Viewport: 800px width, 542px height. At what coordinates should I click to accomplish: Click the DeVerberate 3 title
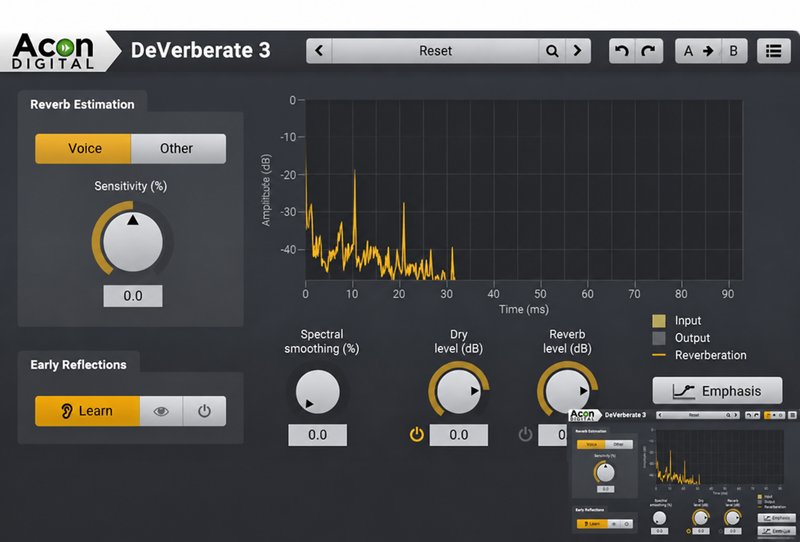201,51
